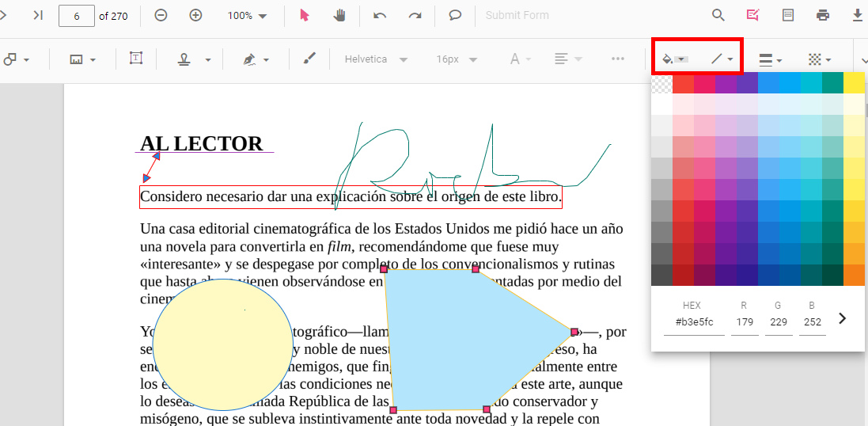Expand the stroke thickness dropdown

pos(770,59)
